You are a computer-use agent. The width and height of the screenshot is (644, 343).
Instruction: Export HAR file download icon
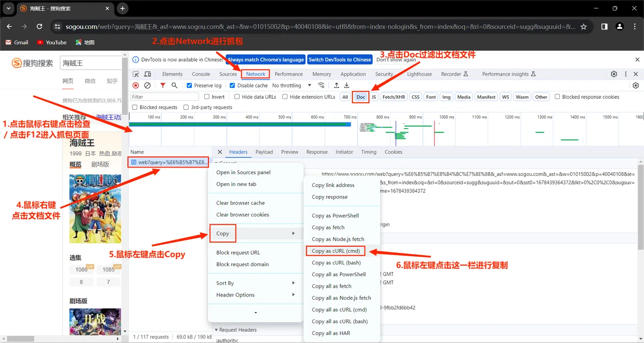pyautogui.click(x=347, y=86)
